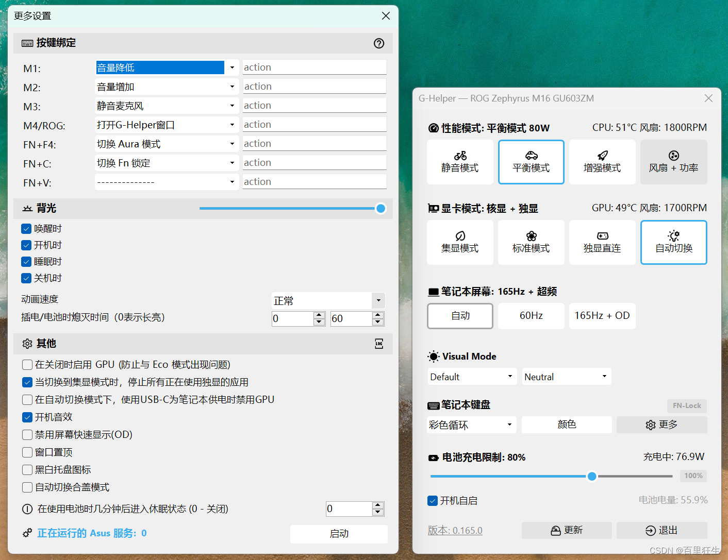Select 独显直连 GPU mode
The image size is (728, 560).
click(x=602, y=242)
